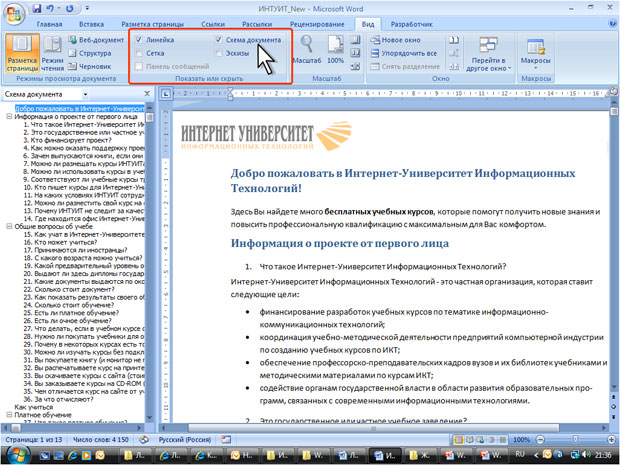Click next page arrow below vertical scrollbar
The image size is (620, 465).
(x=614, y=417)
